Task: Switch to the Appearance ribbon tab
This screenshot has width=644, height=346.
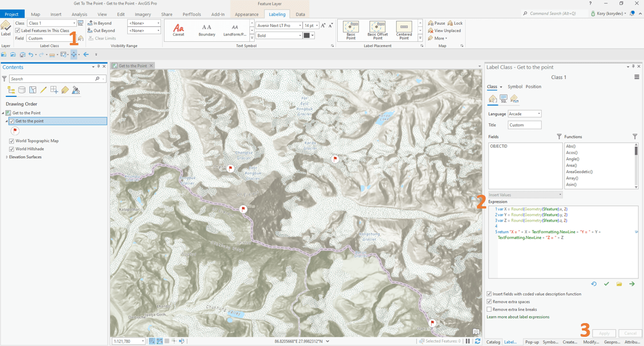Action: pyautogui.click(x=247, y=14)
